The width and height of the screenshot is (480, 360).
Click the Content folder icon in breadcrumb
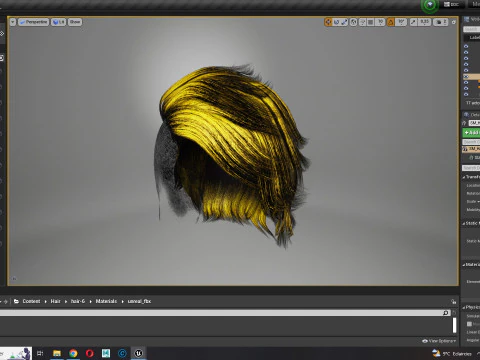point(16,301)
